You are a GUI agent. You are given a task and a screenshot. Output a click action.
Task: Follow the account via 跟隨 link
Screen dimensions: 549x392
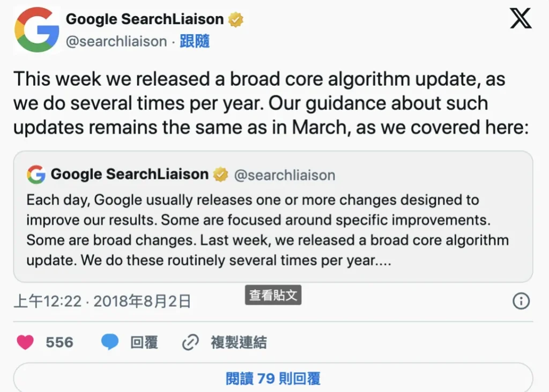pos(195,41)
